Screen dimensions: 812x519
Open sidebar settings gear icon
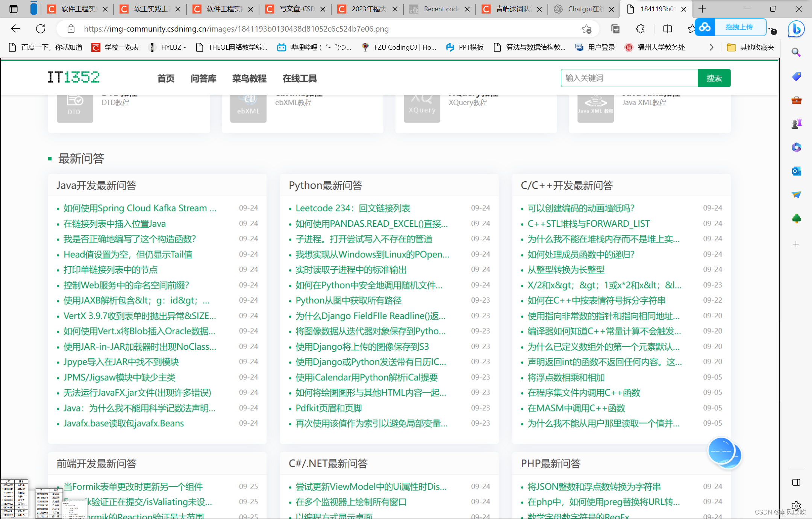(796, 506)
